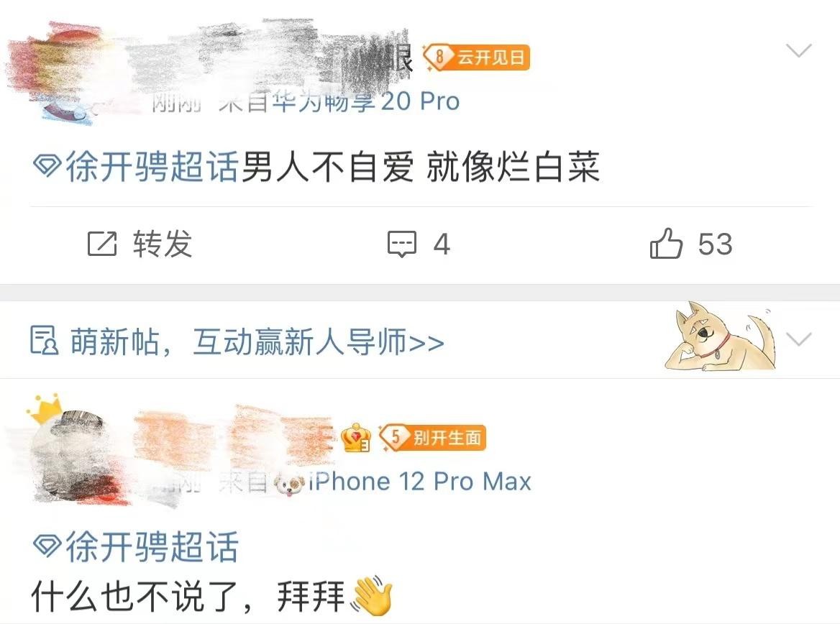Click the comment count 4

coord(442,244)
